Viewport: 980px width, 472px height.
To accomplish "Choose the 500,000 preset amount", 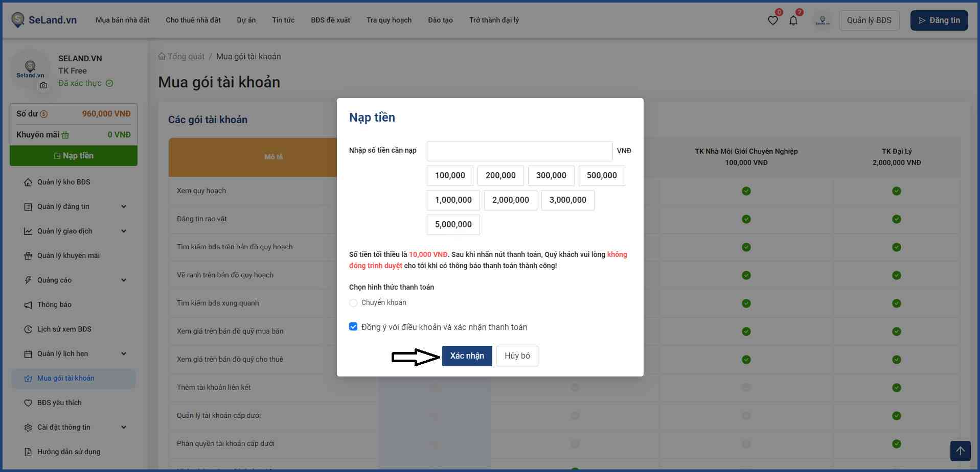I will point(601,175).
